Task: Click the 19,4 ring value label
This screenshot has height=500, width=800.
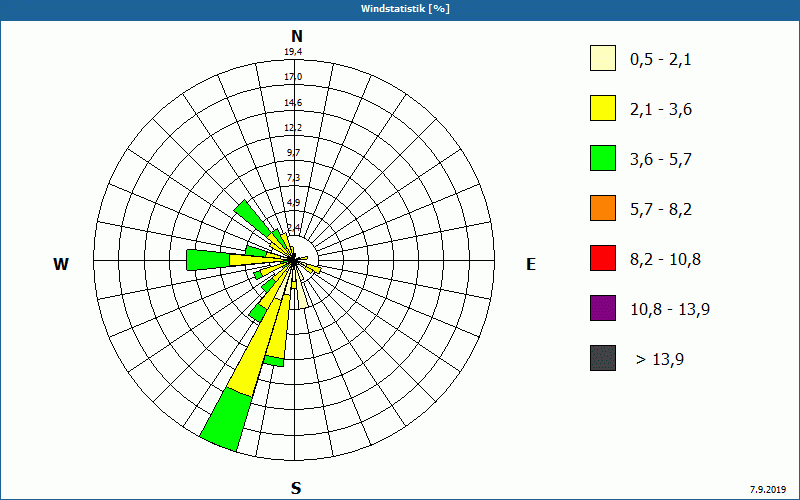Action: click(293, 52)
